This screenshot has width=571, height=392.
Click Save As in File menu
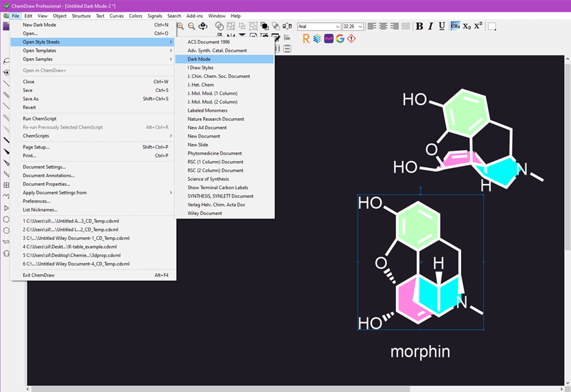click(93, 99)
